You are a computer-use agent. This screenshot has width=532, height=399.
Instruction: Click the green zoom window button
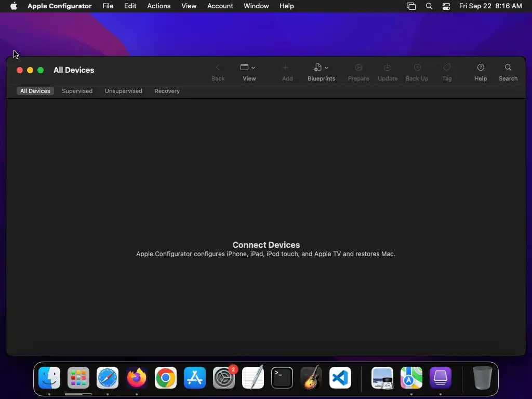tap(41, 70)
